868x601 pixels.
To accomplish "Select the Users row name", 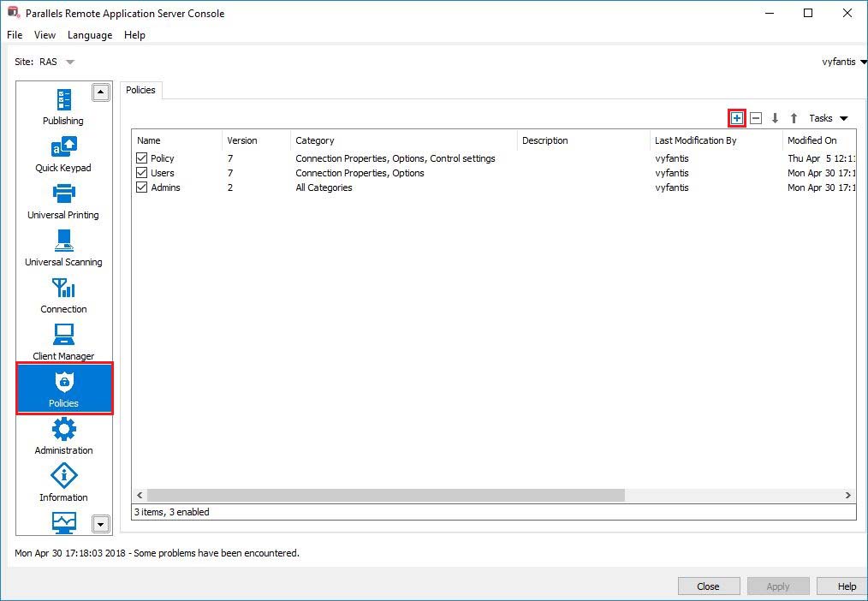I will 162,173.
